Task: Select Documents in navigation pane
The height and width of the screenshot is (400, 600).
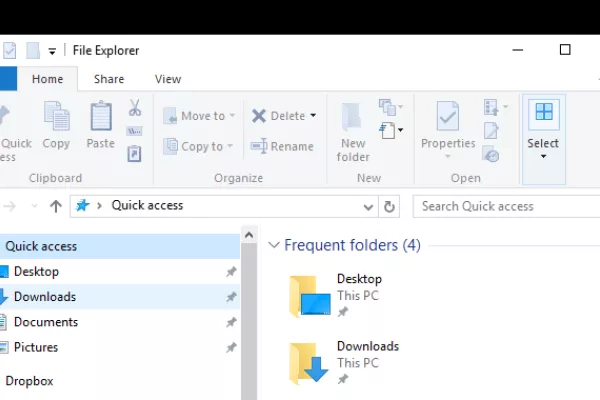Action: tap(120, 322)
